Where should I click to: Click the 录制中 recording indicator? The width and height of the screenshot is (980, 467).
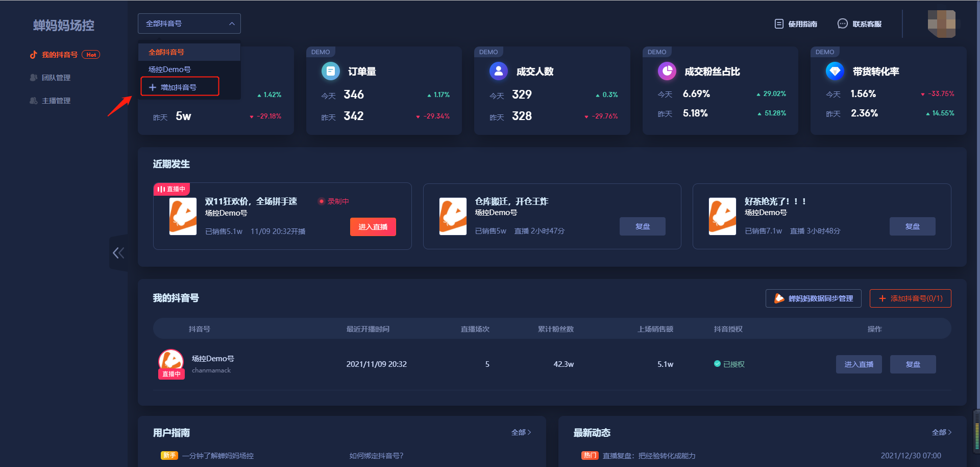click(334, 201)
